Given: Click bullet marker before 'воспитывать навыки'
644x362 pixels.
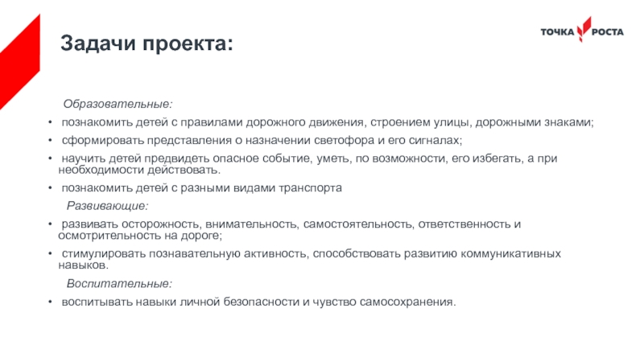Looking at the screenshot, I should pyautogui.click(x=52, y=303).
